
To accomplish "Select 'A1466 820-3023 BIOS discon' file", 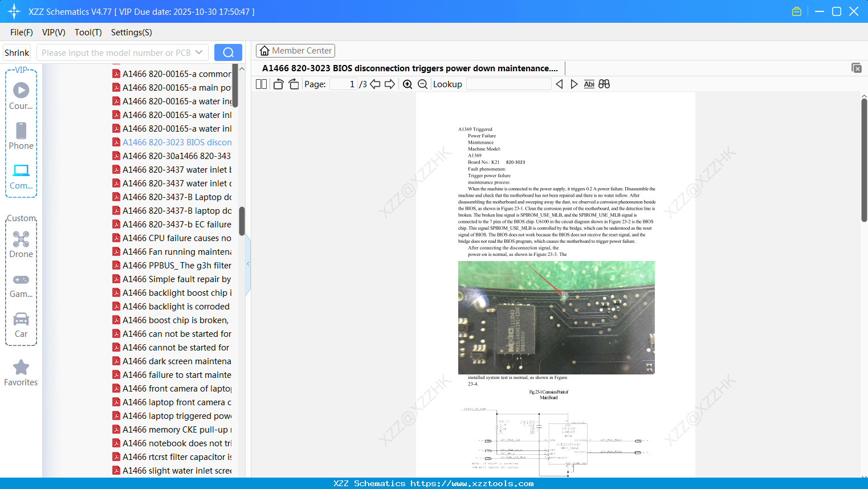I will point(172,142).
